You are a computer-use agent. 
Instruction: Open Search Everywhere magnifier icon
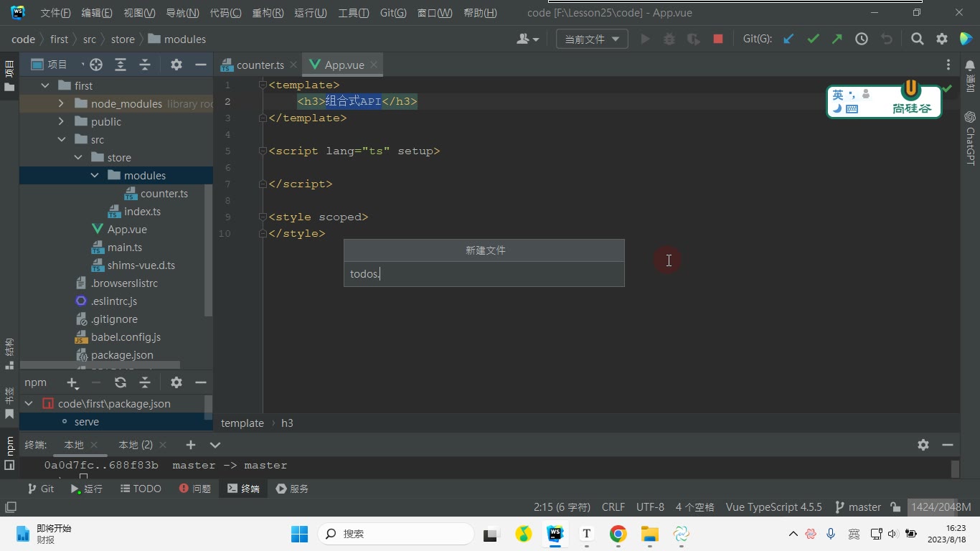tap(918, 39)
